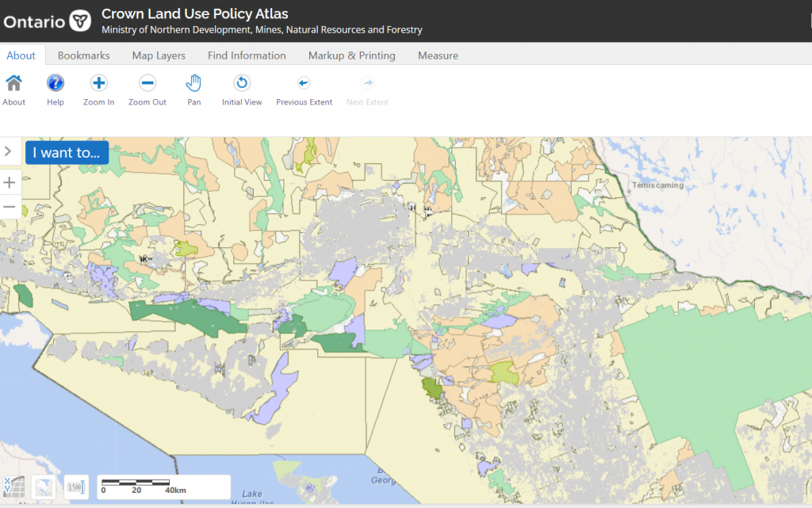The width and height of the screenshot is (812, 508).
Task: Open the "I want to..." menu
Action: point(66,153)
